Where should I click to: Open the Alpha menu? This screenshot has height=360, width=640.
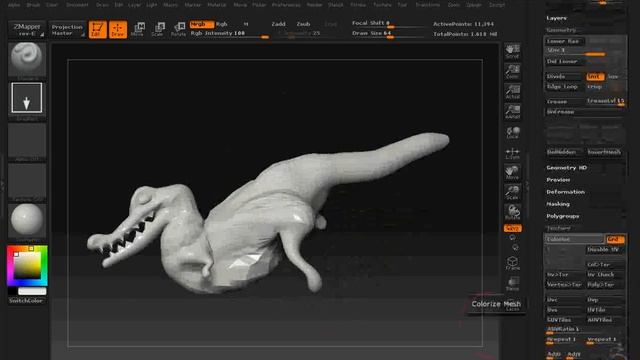click(x=14, y=5)
